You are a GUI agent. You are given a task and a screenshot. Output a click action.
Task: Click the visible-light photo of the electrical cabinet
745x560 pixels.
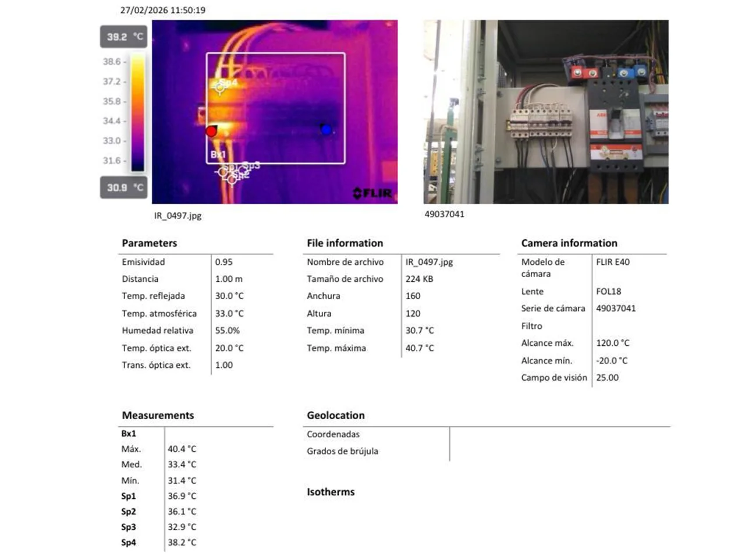pyautogui.click(x=546, y=112)
